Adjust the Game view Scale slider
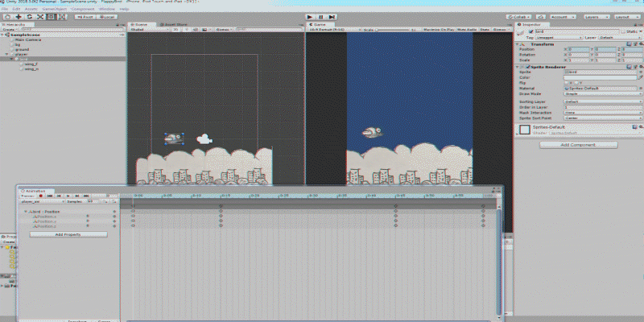The height and width of the screenshot is (322, 644). click(x=392, y=30)
